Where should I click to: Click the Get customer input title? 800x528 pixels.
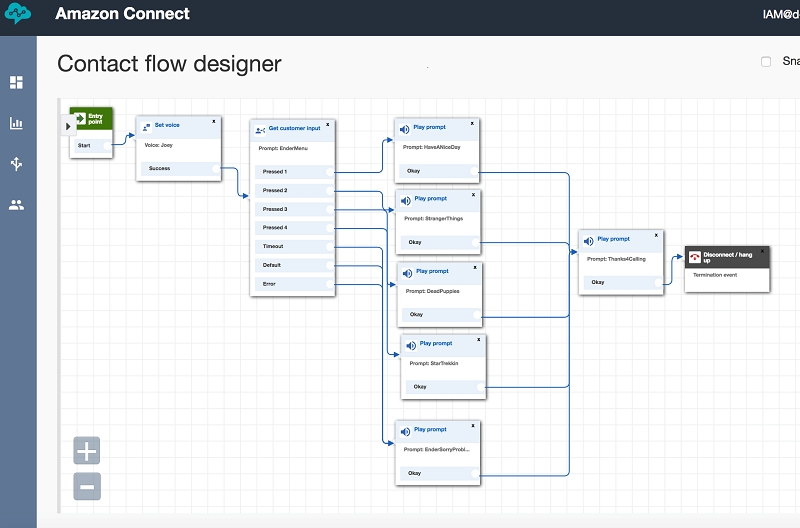294,128
